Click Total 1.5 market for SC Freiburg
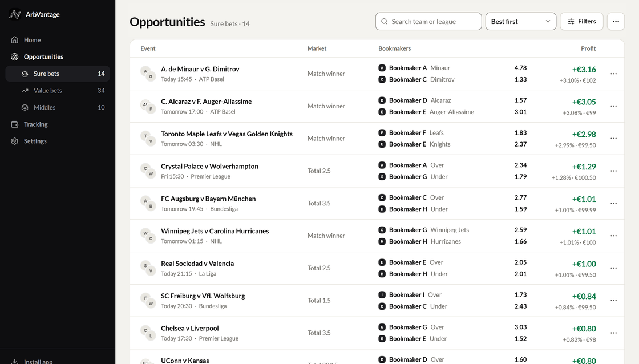This screenshot has height=364, width=639. (319, 301)
